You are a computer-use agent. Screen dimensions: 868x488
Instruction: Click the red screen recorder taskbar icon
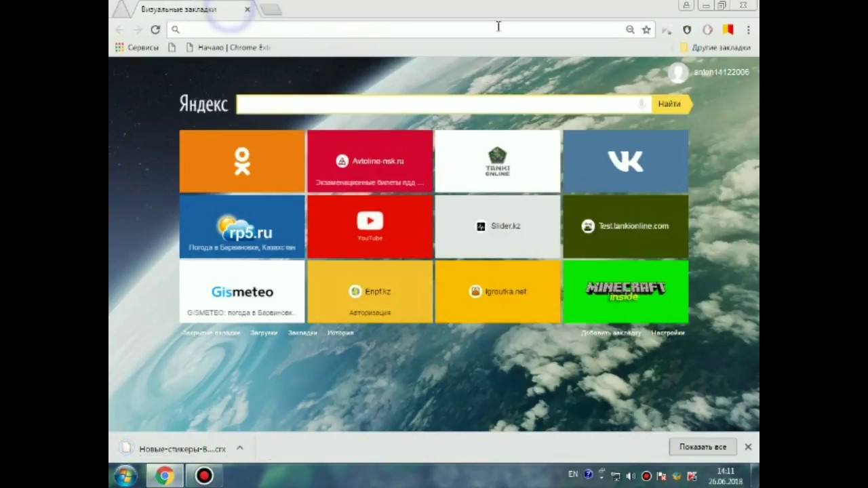tap(204, 476)
